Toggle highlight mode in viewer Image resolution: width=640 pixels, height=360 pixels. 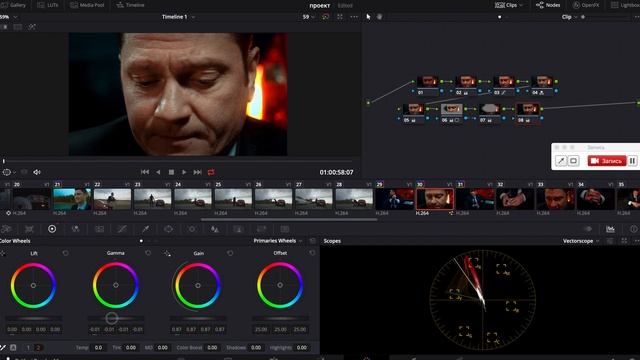(32, 27)
